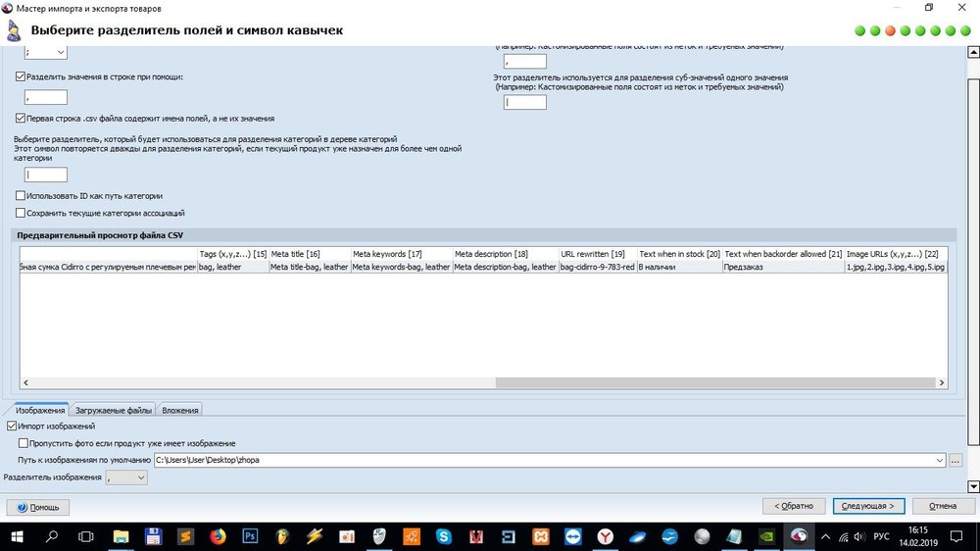Select 'Tags (x,y,z...) [15]' column header

pos(232,254)
